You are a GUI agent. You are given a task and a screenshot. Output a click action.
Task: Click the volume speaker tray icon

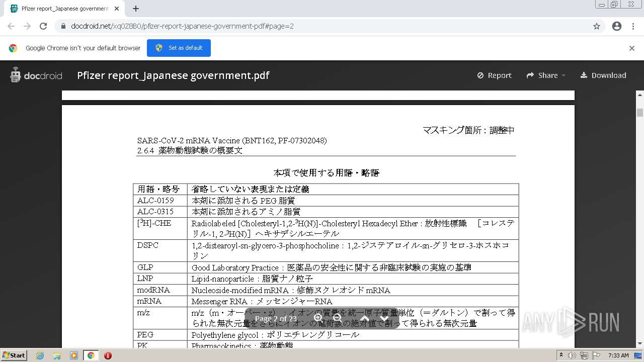pyautogui.click(x=572, y=355)
